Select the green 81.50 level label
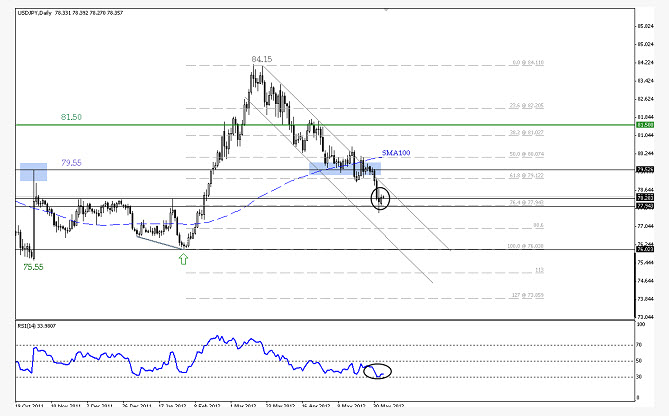 (71, 117)
